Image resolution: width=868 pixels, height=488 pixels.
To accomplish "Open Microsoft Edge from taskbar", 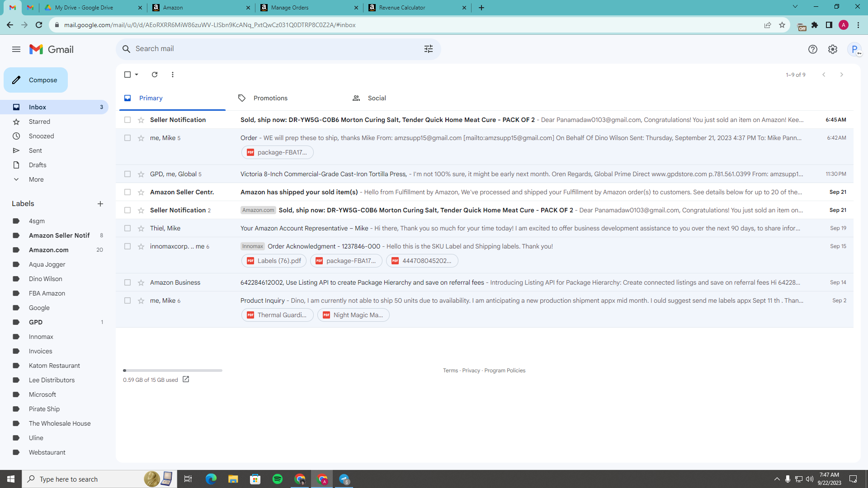I will point(211,479).
